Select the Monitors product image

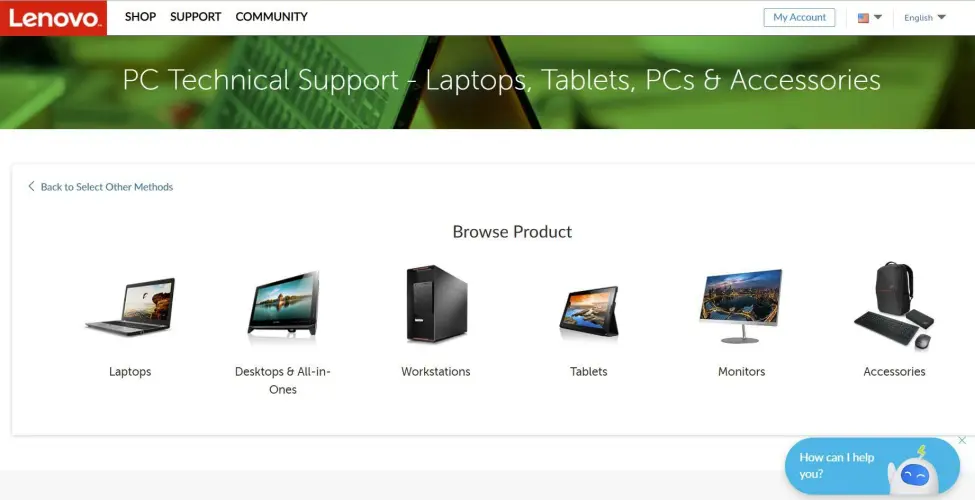(x=741, y=306)
